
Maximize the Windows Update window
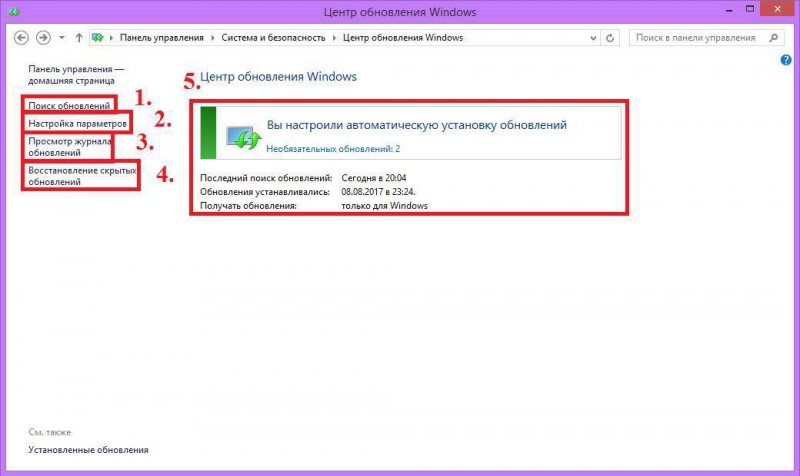point(749,9)
